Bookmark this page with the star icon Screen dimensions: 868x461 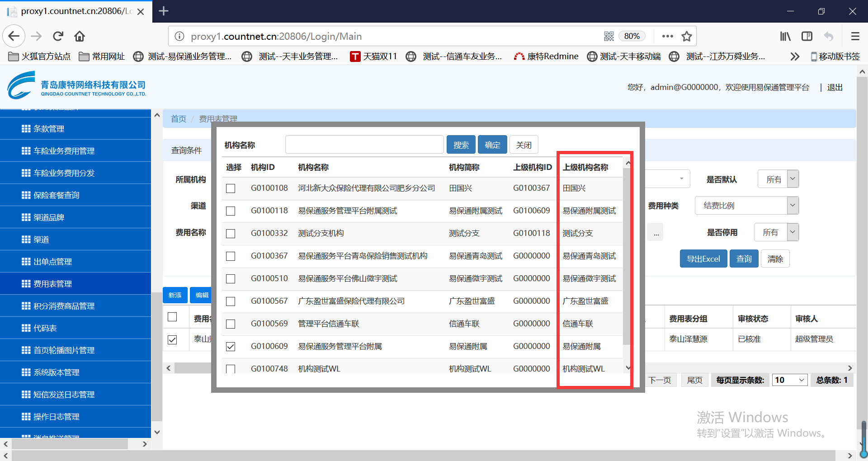[x=687, y=36]
